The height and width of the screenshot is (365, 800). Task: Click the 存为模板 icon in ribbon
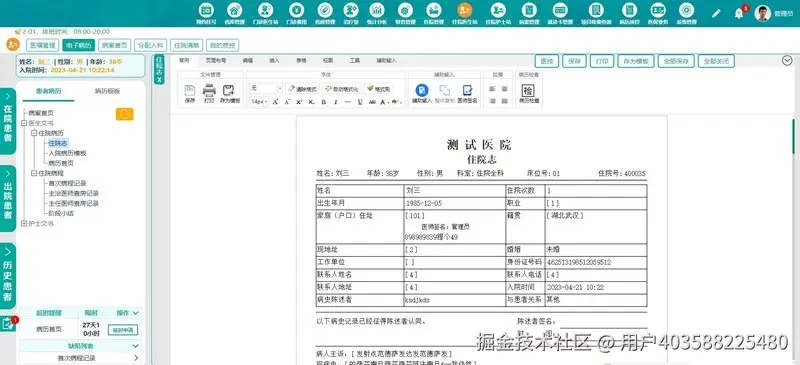coord(229,90)
